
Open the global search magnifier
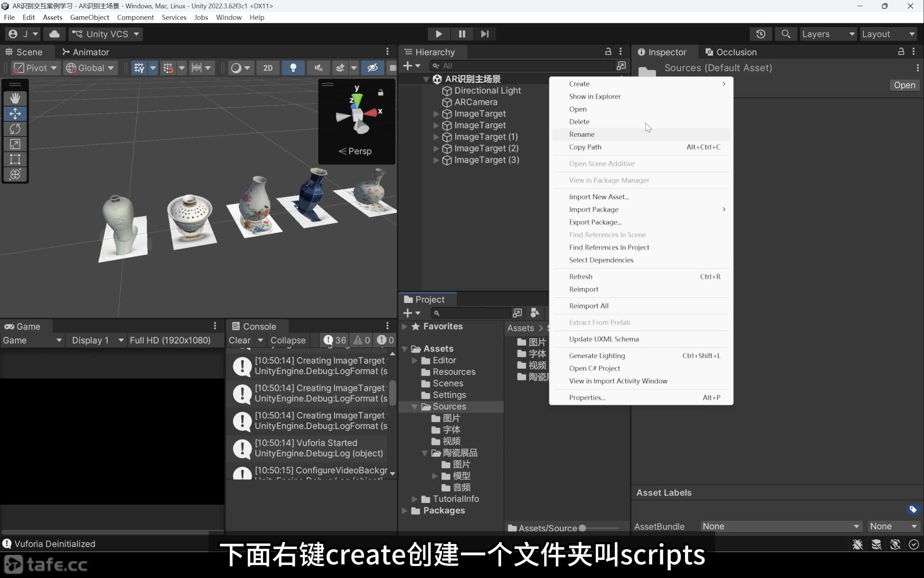(786, 34)
